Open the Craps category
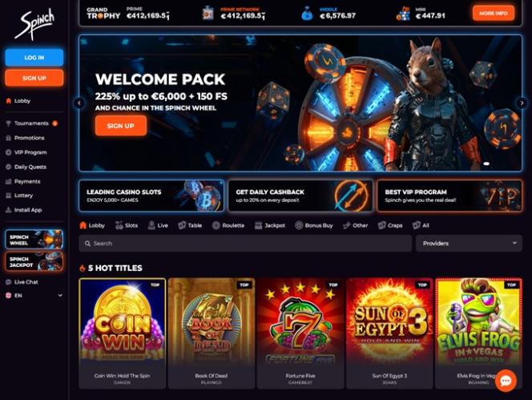532x400 pixels. (x=390, y=225)
